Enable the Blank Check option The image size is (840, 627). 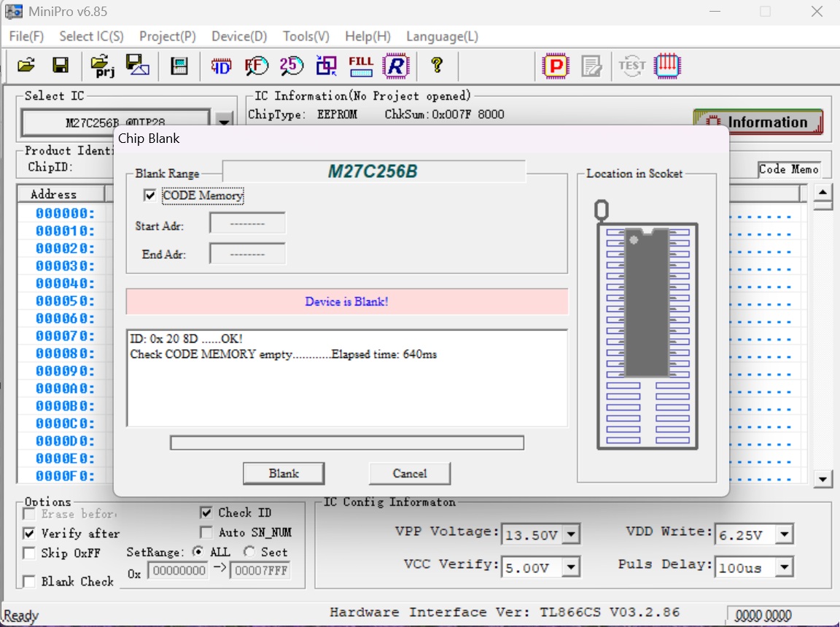[x=29, y=582]
